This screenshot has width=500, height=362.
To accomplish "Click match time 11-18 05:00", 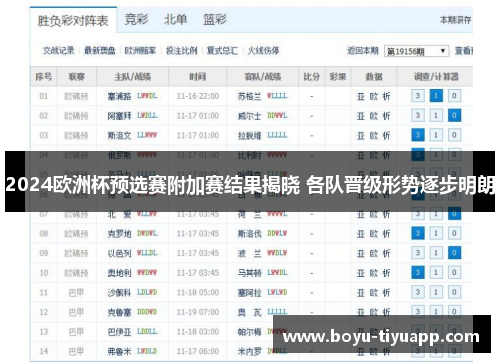I will 198,293.
